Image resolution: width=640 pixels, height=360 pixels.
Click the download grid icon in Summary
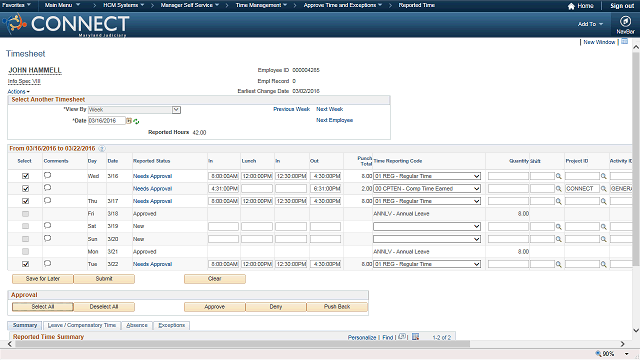pos(416,337)
